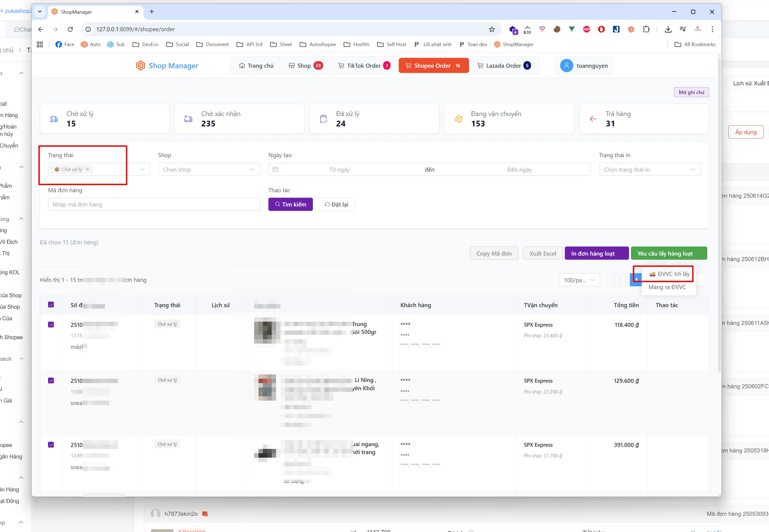Open the browser tab search dropdown
The width and height of the screenshot is (769, 532).
click(x=40, y=12)
